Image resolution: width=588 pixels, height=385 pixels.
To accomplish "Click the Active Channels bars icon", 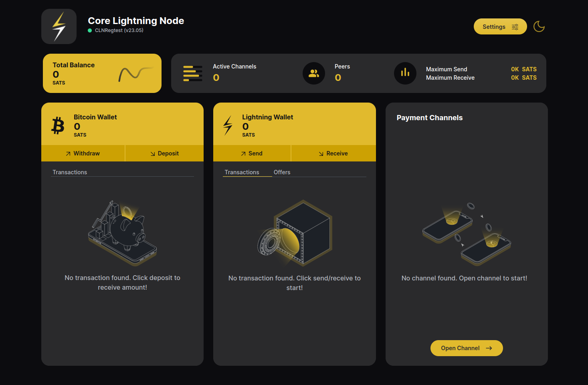I will [x=193, y=73].
